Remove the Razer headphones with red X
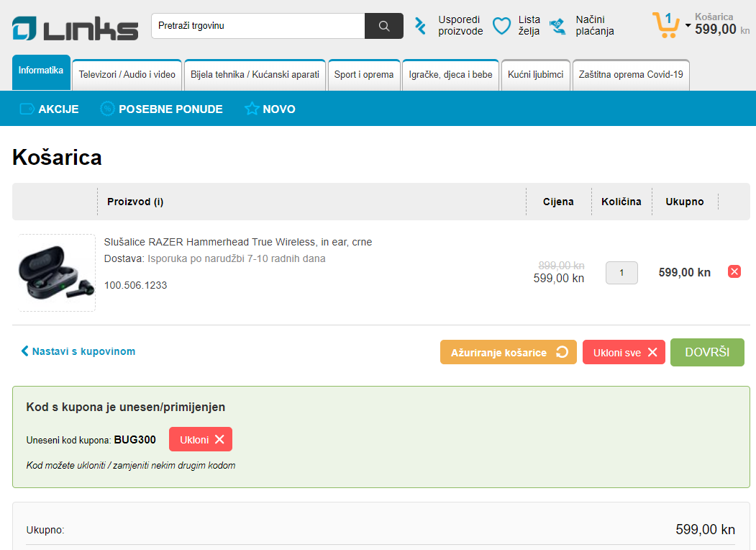756x550 pixels. click(x=734, y=271)
